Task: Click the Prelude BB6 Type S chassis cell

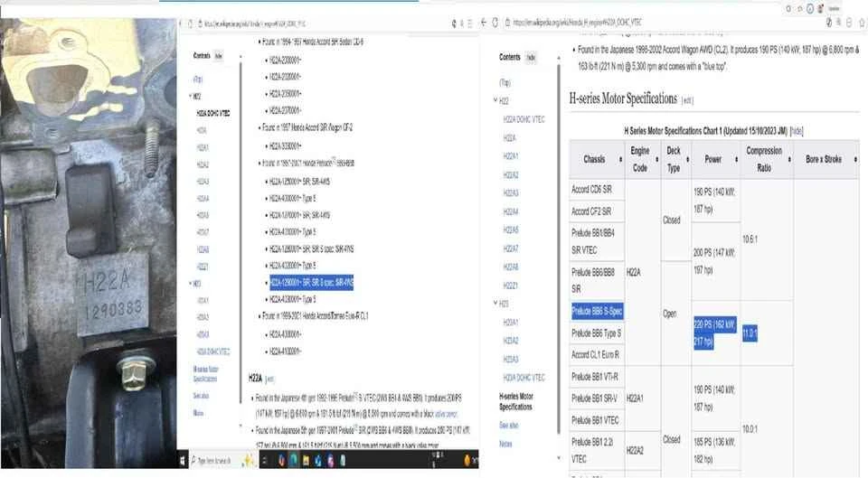Action: (x=597, y=333)
